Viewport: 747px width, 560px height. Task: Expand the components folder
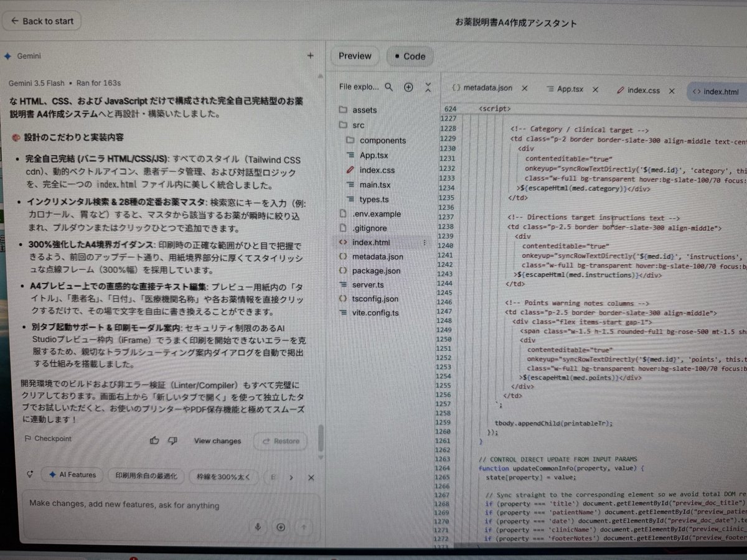point(382,141)
